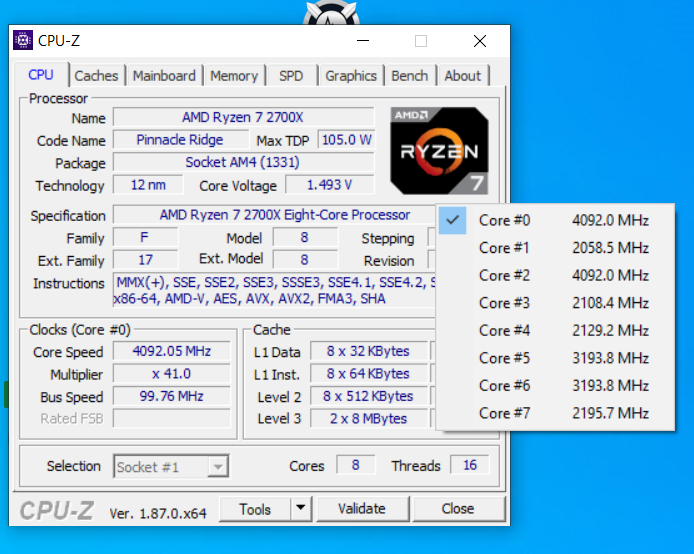Click the Eight-Core Processor specification field
This screenshot has height=554, width=694.
274,215
